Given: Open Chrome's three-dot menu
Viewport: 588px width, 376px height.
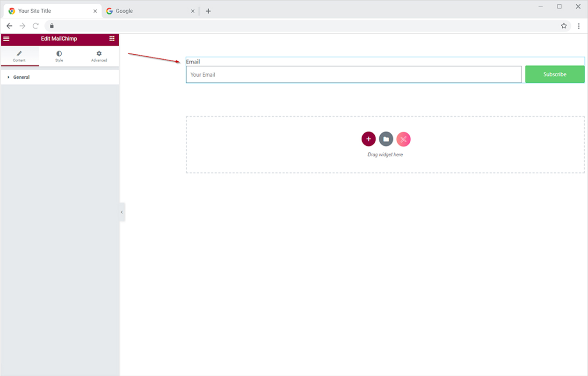Looking at the screenshot, I should click(x=579, y=26).
